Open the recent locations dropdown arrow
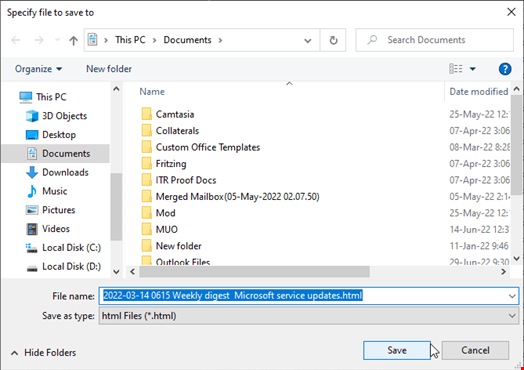This screenshot has width=524, height=370. [x=57, y=40]
